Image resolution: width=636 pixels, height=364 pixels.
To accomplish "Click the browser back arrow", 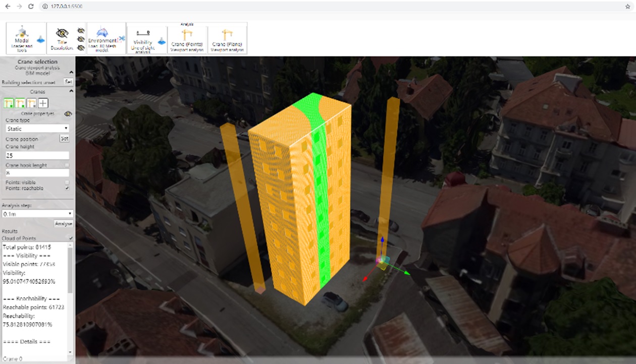I will click(x=7, y=7).
